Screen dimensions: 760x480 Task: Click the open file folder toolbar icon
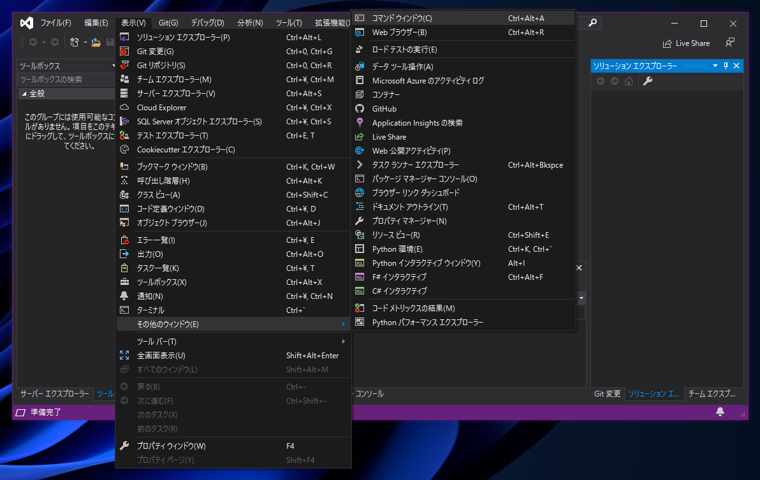(96, 43)
